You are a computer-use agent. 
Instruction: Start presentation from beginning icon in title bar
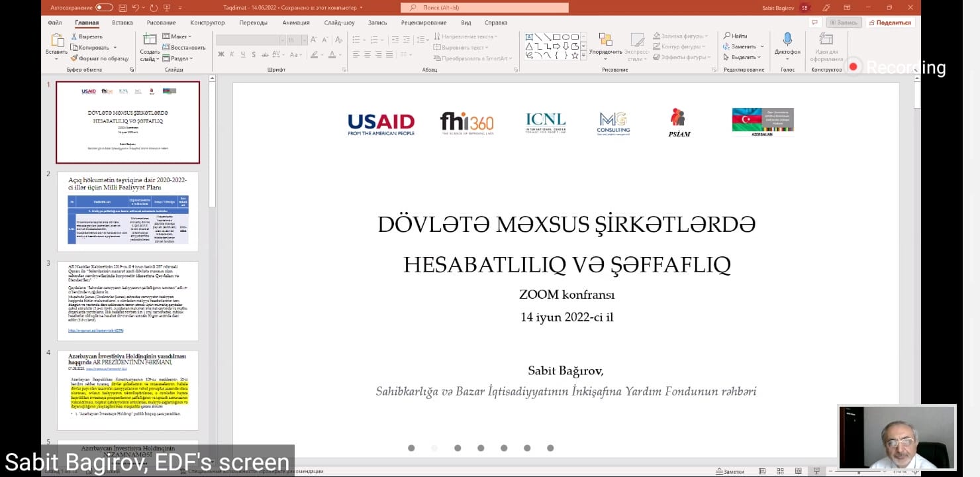pos(168,7)
